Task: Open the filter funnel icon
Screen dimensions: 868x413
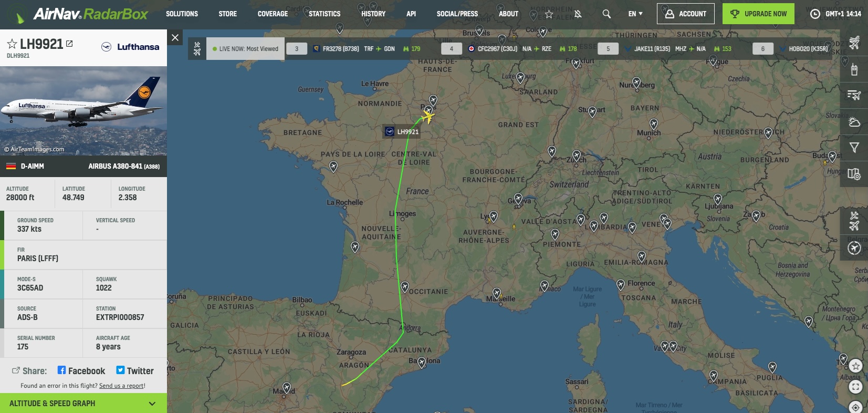Action: click(x=854, y=148)
